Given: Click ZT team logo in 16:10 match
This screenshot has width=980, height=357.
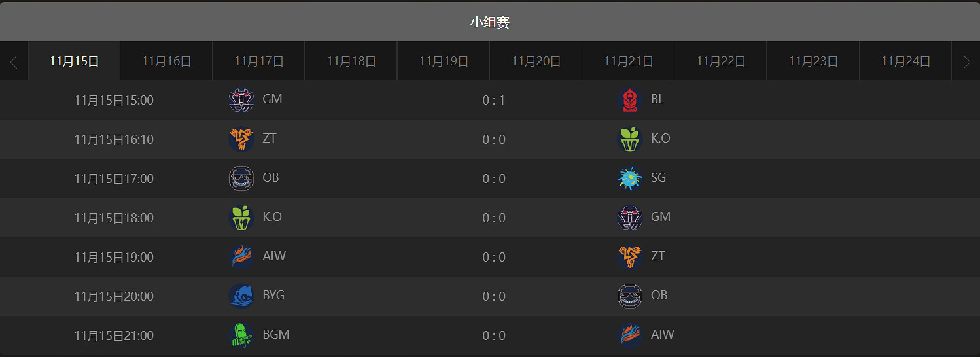Looking at the screenshot, I should tap(241, 139).
